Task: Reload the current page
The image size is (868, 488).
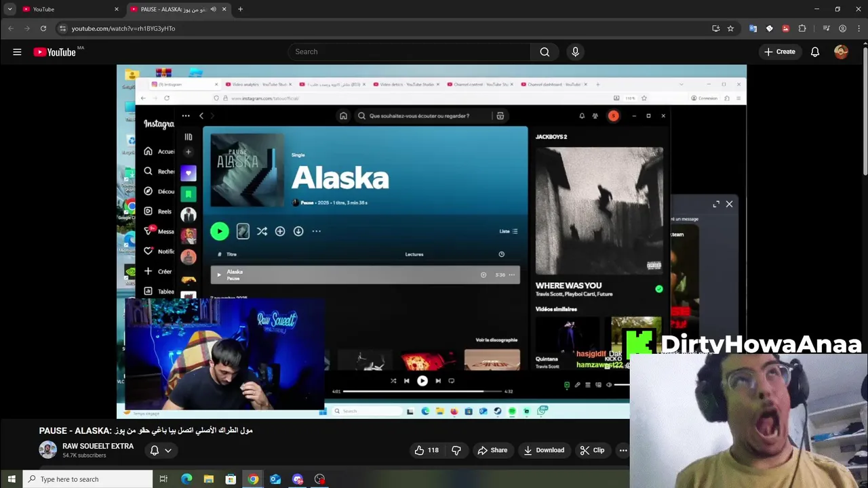Action: (x=43, y=28)
